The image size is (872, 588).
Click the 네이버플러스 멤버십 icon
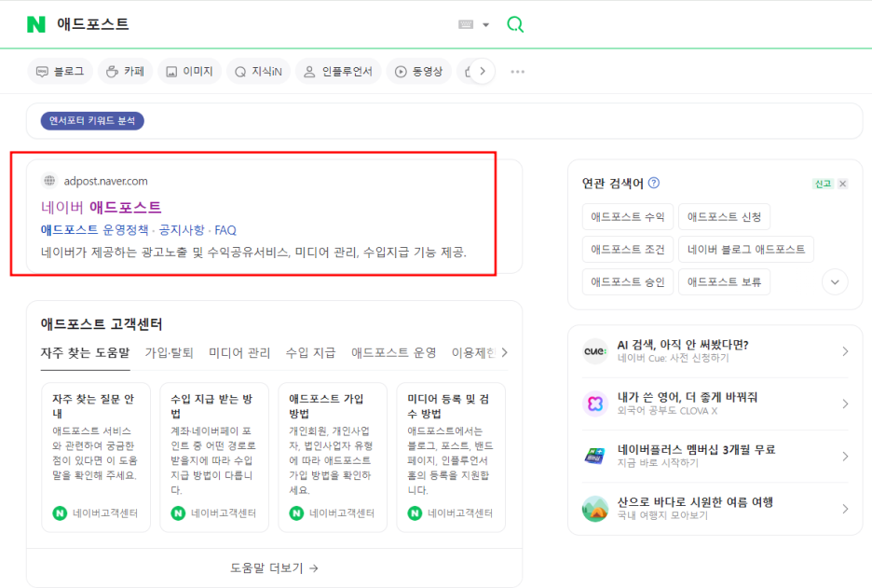(595, 456)
